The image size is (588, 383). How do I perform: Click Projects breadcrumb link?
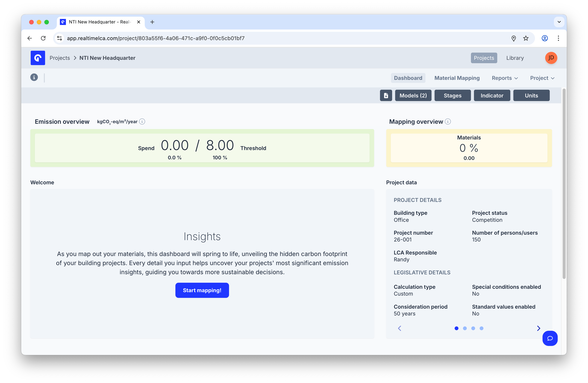coord(60,58)
